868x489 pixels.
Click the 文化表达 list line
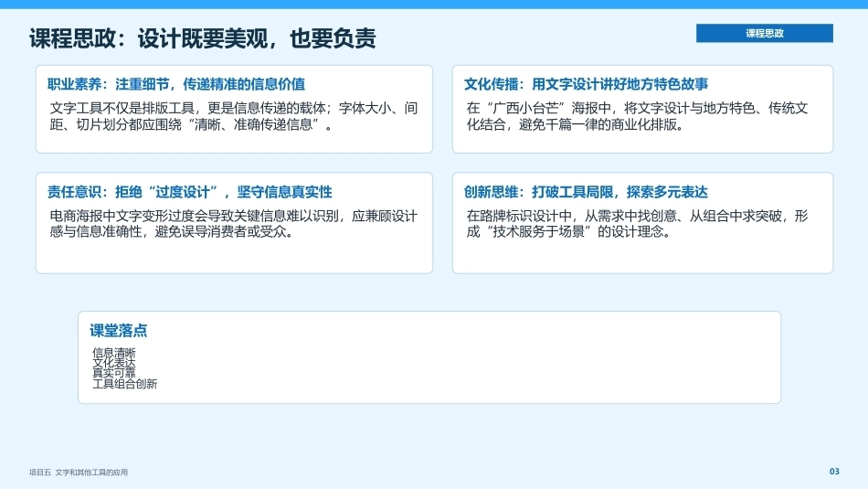(x=113, y=363)
